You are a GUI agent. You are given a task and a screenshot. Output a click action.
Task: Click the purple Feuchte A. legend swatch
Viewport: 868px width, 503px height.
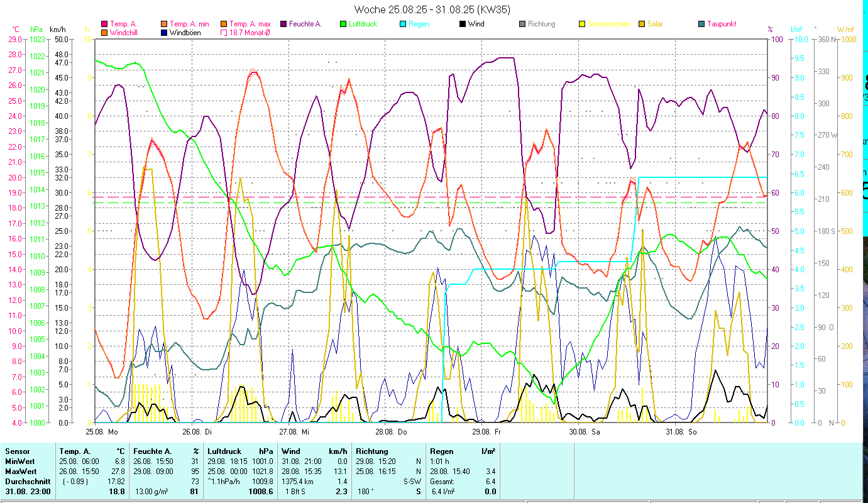[284, 24]
